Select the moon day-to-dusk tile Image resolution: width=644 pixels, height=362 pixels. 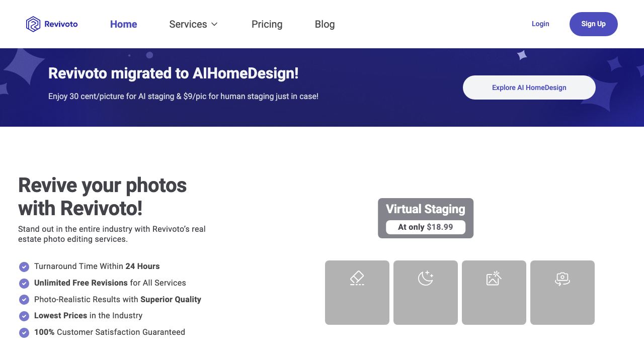[426, 293]
